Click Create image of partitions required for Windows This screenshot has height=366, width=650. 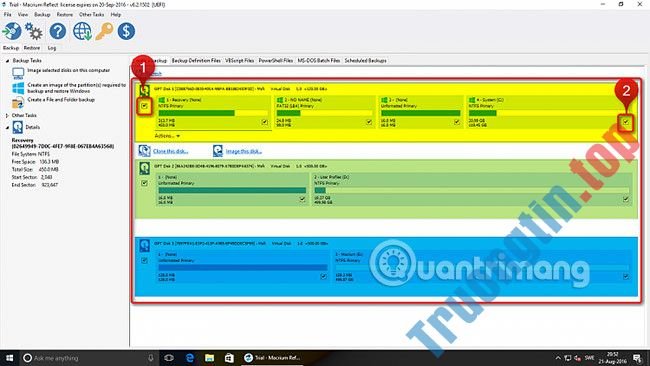click(77, 88)
